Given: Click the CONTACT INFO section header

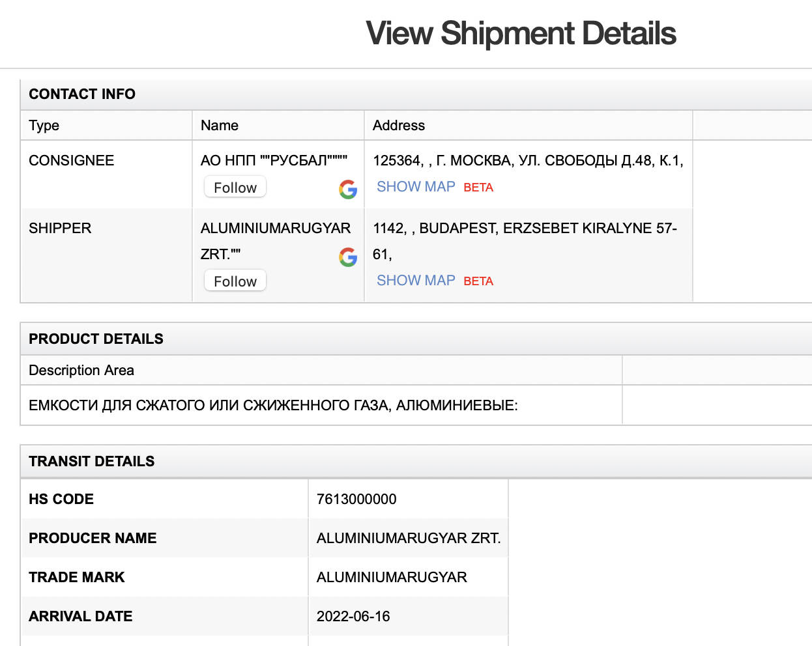Looking at the screenshot, I should [x=82, y=94].
